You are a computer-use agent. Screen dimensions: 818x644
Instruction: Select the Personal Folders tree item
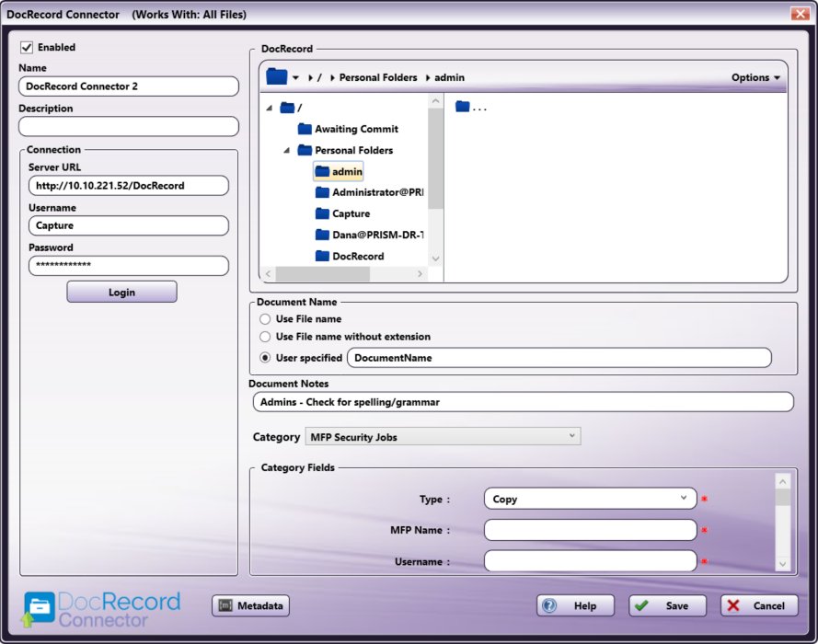(x=345, y=150)
